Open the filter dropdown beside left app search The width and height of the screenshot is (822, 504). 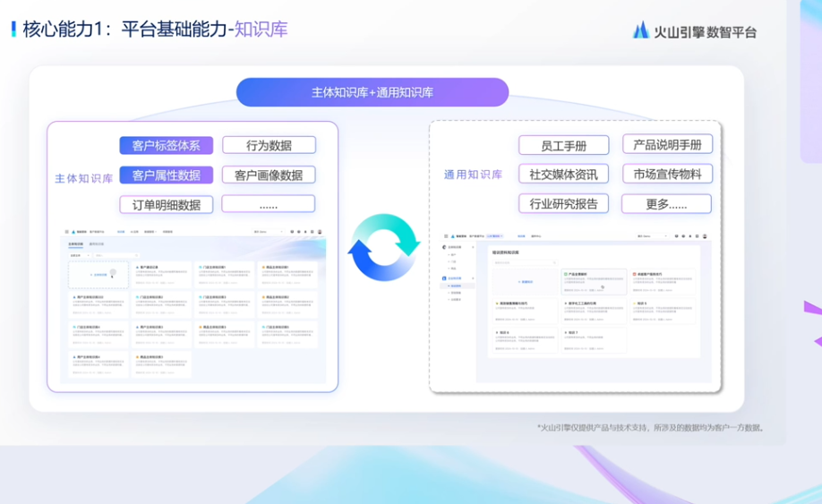81,256
